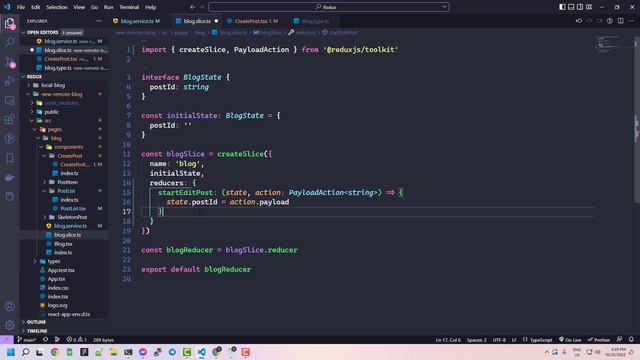Screen dimensions: 640x360
Task: Open blog.slice.ts in the file tree
Action: pos(67,235)
